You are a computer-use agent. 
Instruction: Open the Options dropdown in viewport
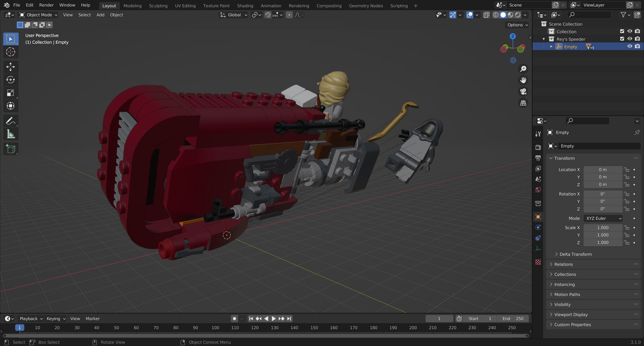point(517,25)
